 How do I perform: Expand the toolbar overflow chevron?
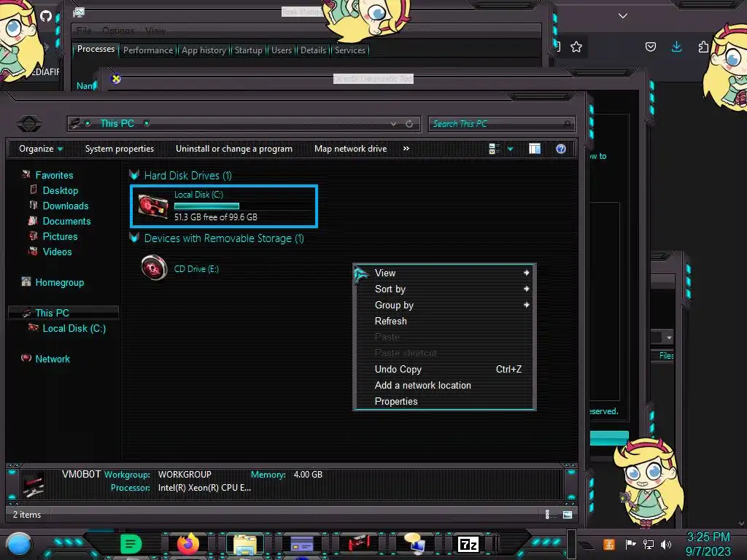[406, 149]
